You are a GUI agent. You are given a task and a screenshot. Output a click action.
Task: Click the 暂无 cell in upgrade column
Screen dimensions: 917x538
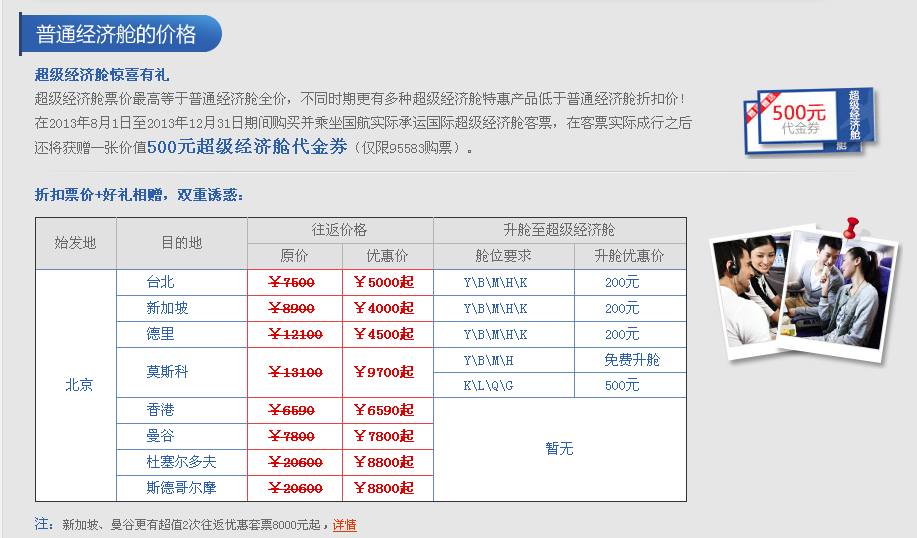[x=559, y=449]
